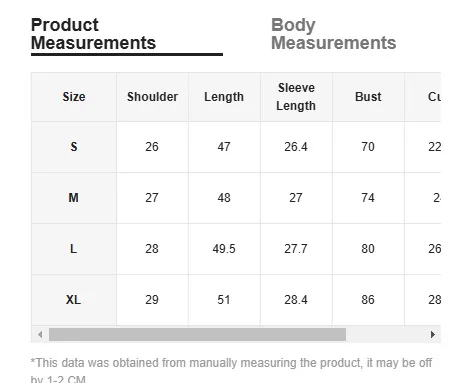Click the left scroll arrow of the table

pos(40,334)
